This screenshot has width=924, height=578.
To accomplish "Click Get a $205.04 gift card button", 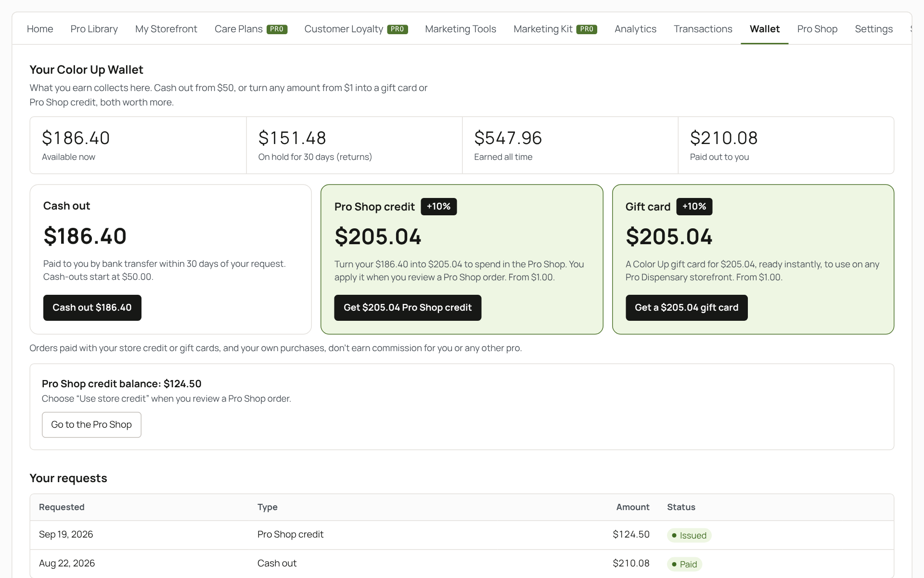I will (686, 308).
